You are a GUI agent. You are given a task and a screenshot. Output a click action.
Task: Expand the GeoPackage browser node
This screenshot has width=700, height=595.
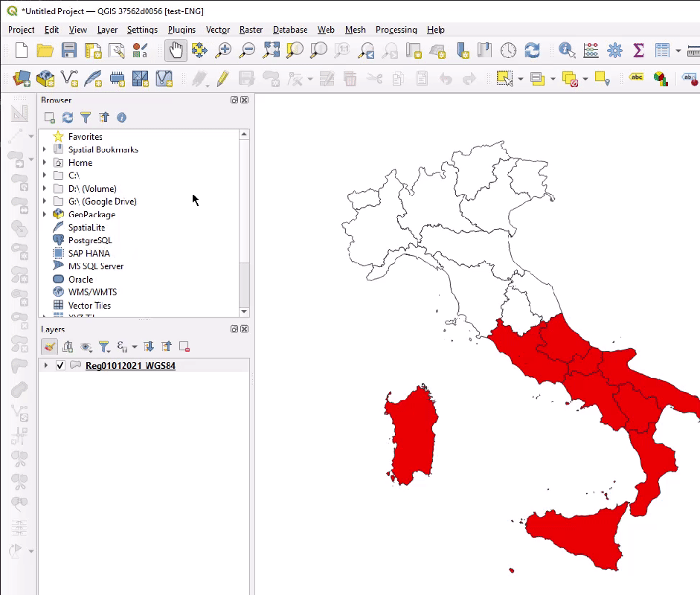[x=45, y=214]
